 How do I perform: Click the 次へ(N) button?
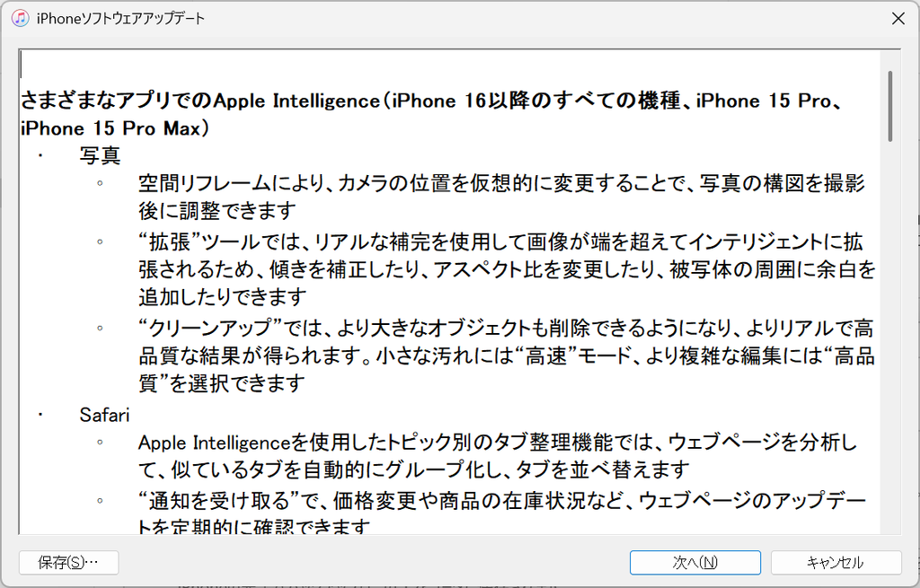(695, 563)
